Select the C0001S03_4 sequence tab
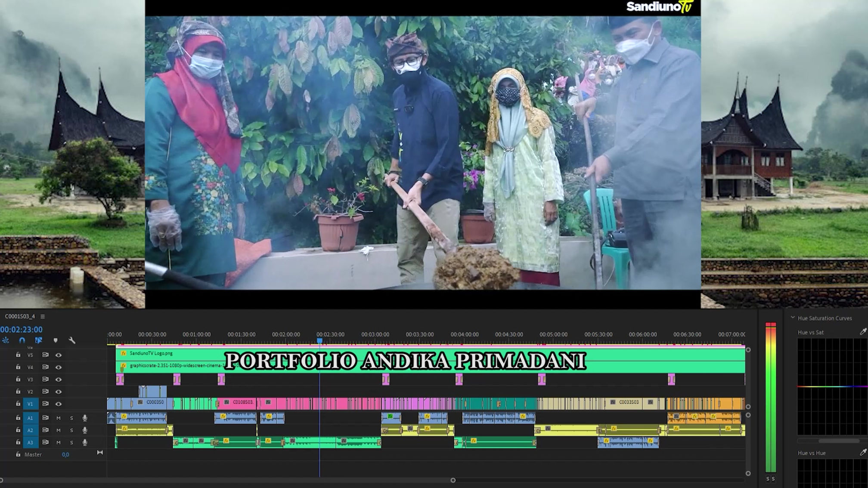The height and width of the screenshot is (488, 868). click(20, 316)
